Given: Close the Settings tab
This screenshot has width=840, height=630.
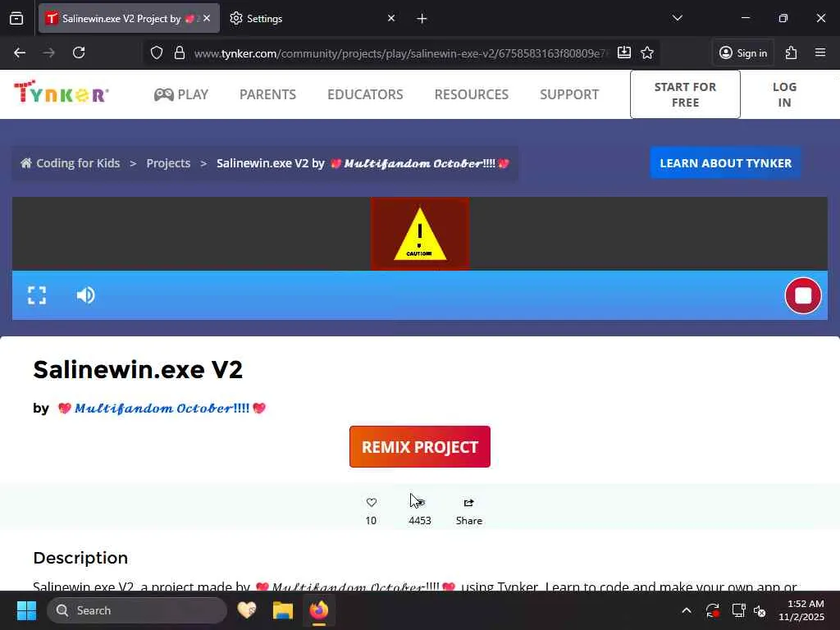Looking at the screenshot, I should [391, 18].
